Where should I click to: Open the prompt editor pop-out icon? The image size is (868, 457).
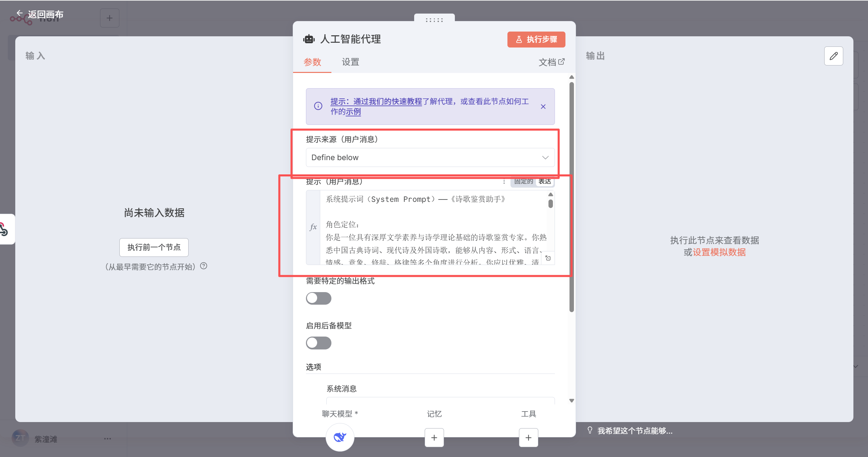point(548,258)
